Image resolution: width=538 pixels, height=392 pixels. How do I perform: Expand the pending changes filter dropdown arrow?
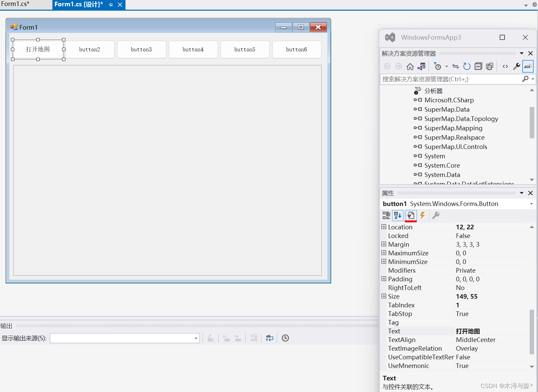(446, 66)
